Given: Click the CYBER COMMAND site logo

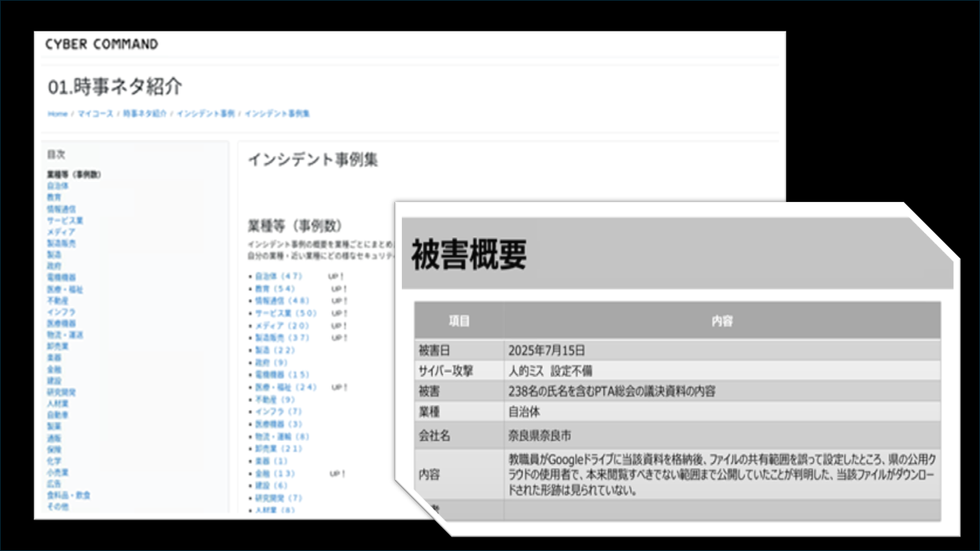Looking at the screenshot, I should 102,44.
